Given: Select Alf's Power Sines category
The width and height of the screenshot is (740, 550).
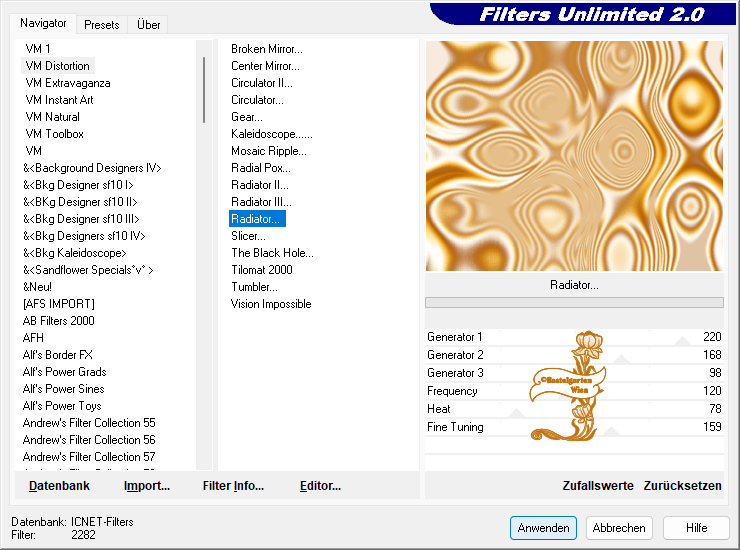Looking at the screenshot, I should [64, 389].
